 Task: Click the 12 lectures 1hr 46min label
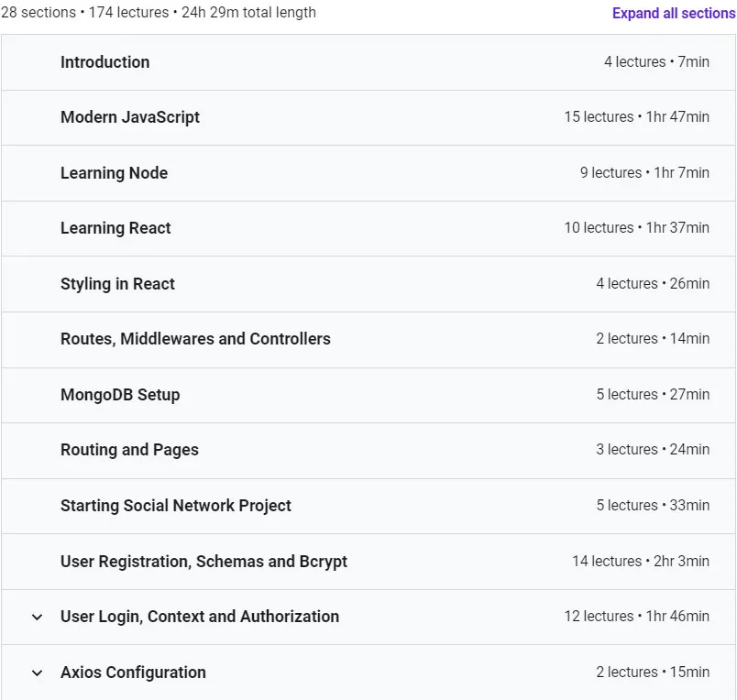(636, 616)
